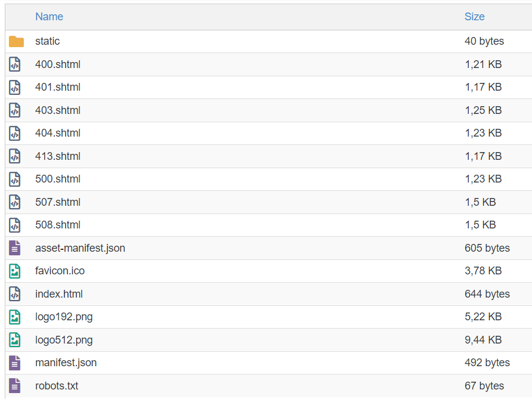This screenshot has width=532, height=399.
Task: Select the manifest.json document icon
Action: point(14,363)
